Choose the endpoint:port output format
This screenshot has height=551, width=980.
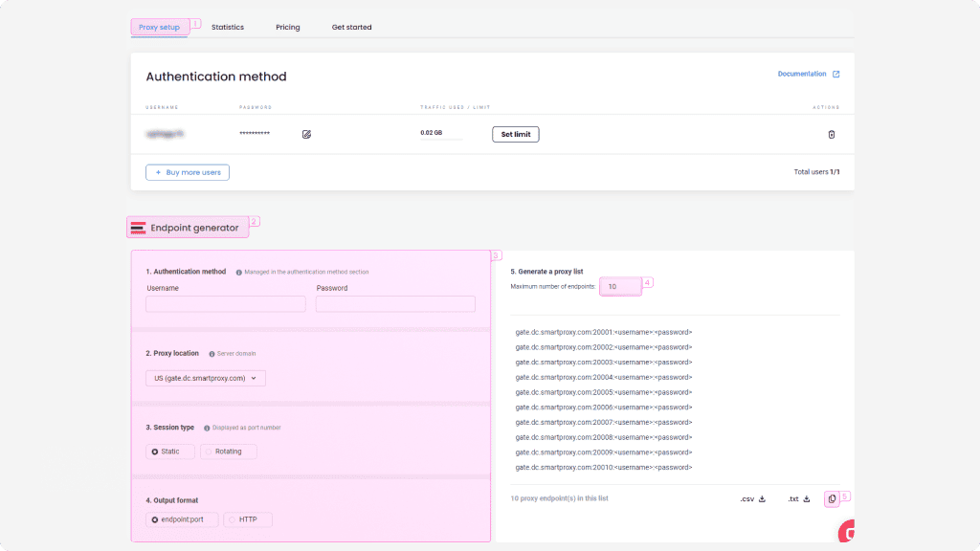point(182,519)
